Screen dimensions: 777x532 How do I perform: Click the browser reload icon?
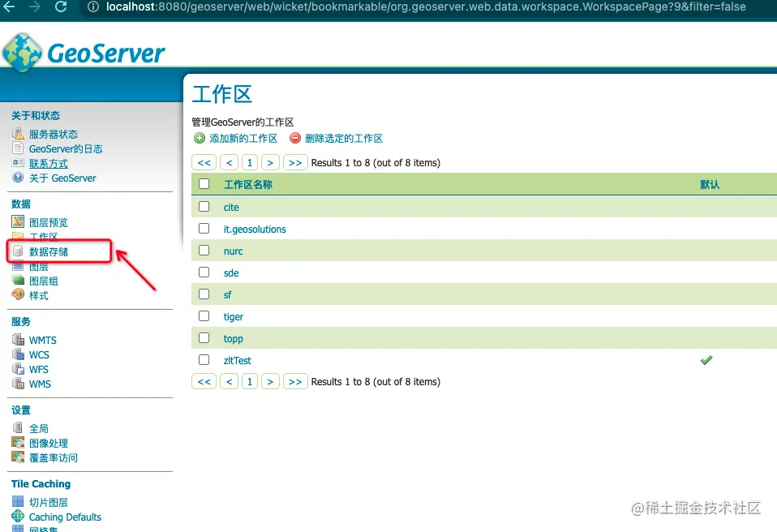(61, 6)
